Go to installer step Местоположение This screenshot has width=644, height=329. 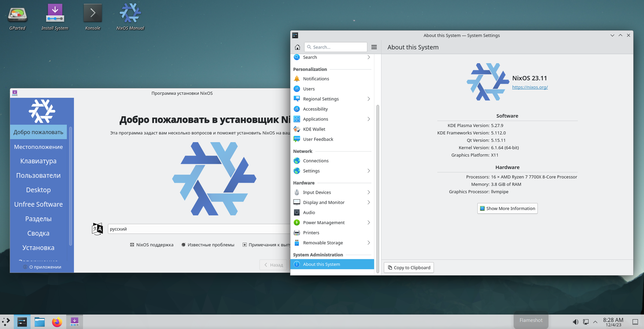[x=39, y=147]
